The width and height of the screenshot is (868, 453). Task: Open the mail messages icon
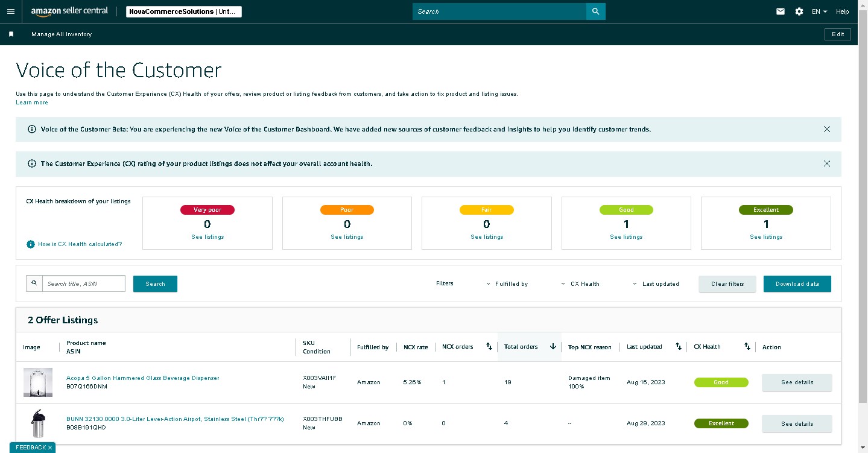(781, 11)
